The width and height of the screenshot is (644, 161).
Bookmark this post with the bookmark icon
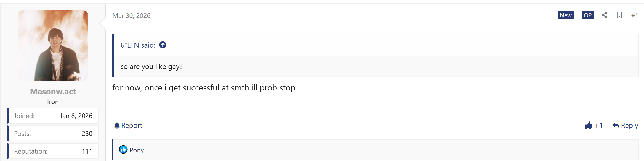619,15
